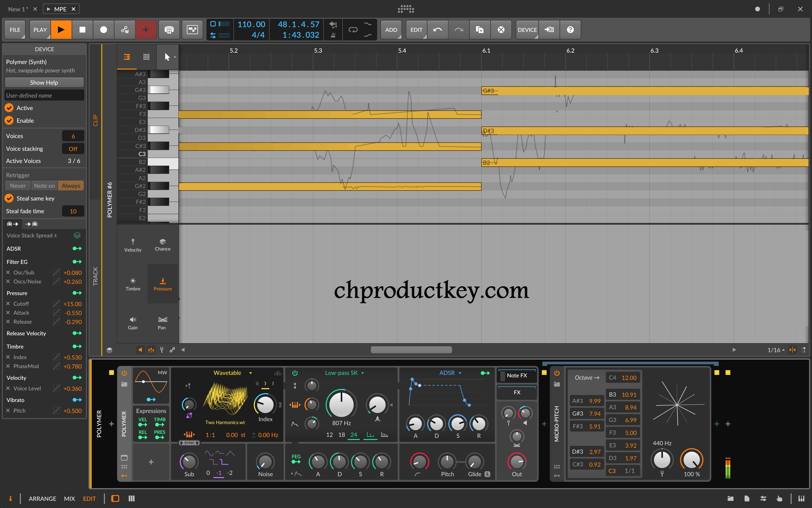
Task: Toggle the Steal same key checkbox
Action: point(9,198)
